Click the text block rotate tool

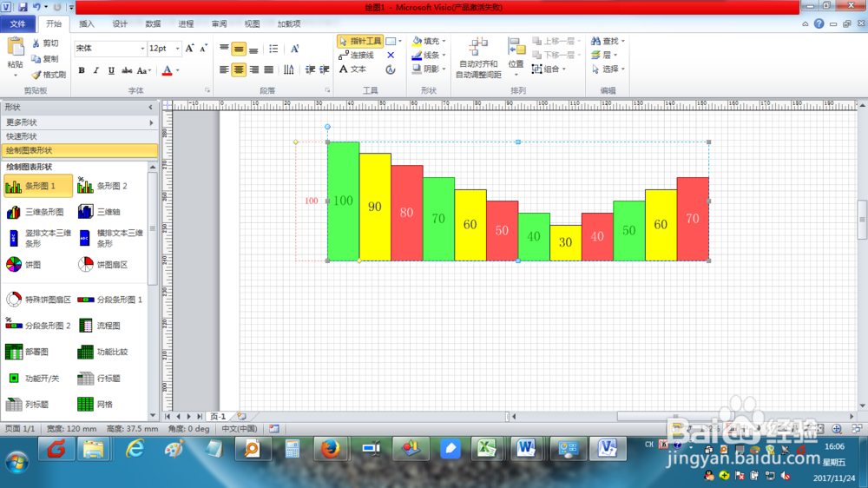pos(391,69)
